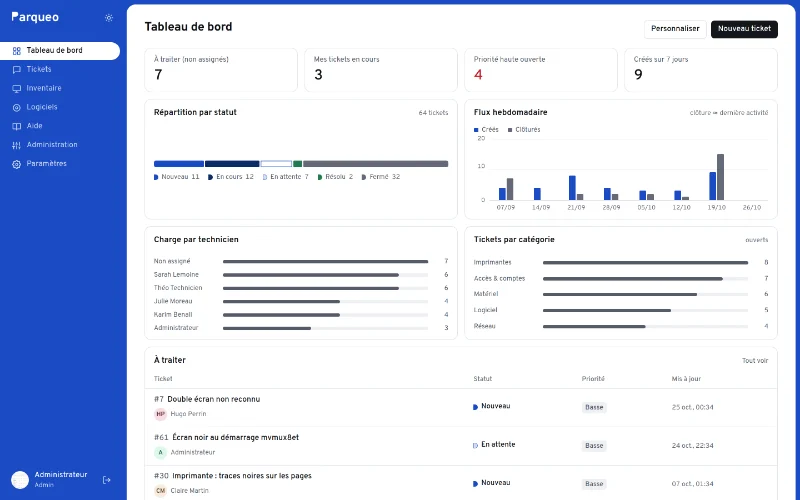Click the Inventaire monitor icon

point(16,89)
